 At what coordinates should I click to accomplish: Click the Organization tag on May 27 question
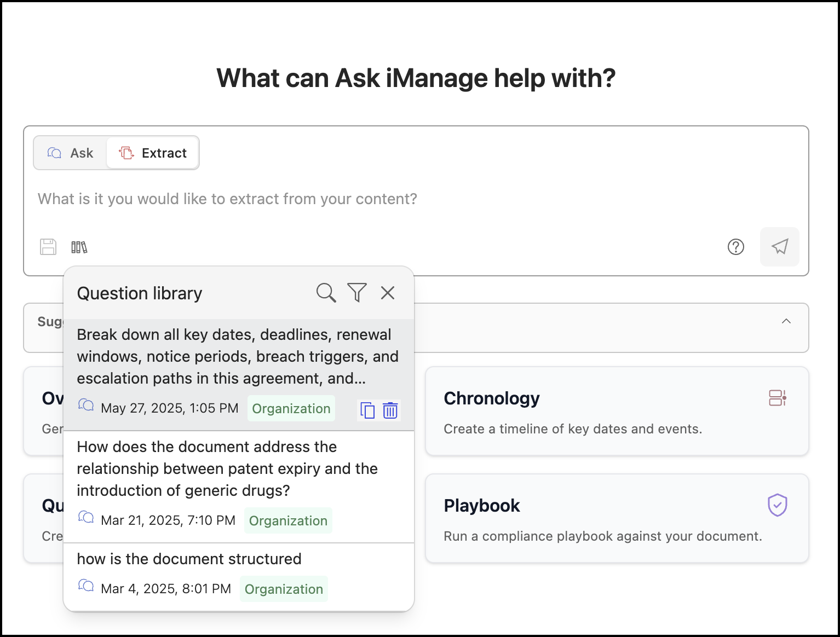tap(291, 408)
